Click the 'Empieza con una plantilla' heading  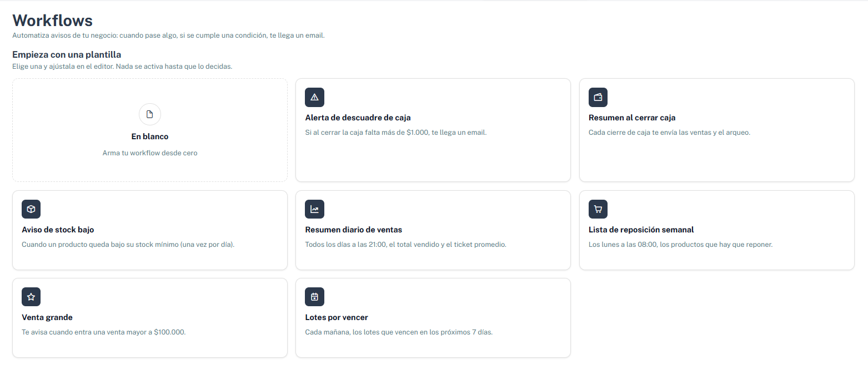67,54
